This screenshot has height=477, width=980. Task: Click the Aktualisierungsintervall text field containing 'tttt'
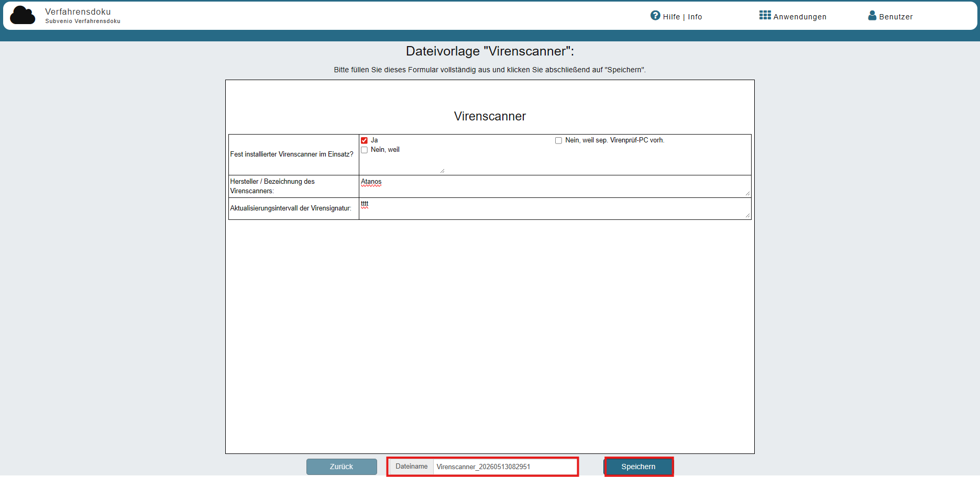click(x=555, y=208)
